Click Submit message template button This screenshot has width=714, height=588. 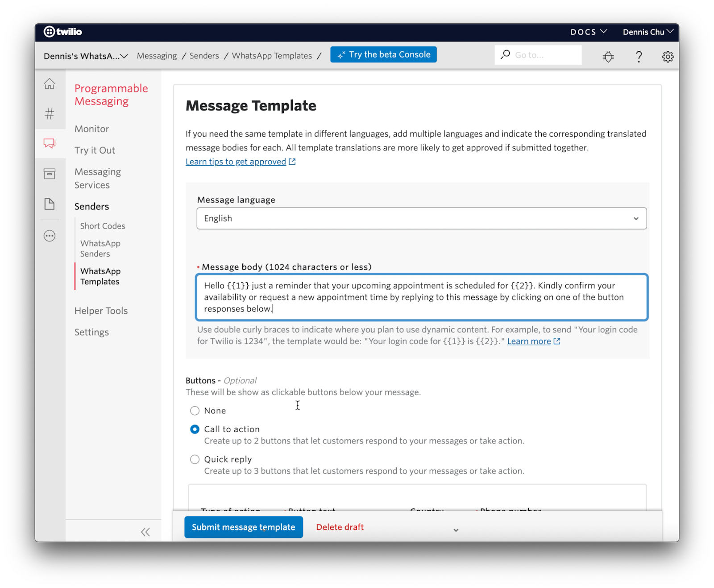[244, 527]
